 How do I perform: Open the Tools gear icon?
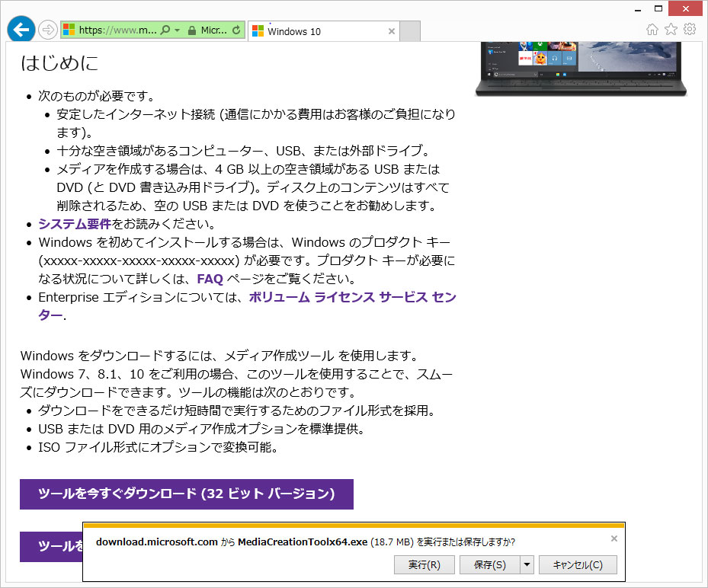click(x=690, y=30)
